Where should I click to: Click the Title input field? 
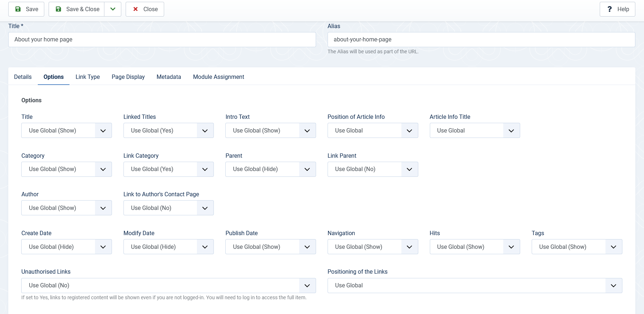click(162, 40)
